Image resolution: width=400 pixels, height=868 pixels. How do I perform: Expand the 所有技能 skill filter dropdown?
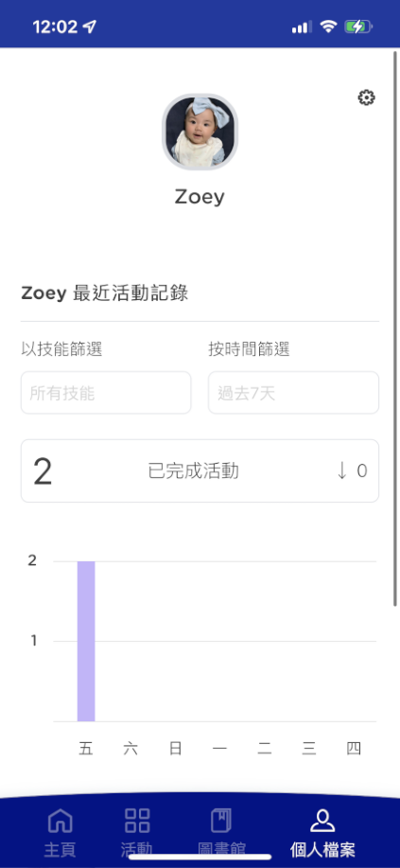(x=106, y=393)
